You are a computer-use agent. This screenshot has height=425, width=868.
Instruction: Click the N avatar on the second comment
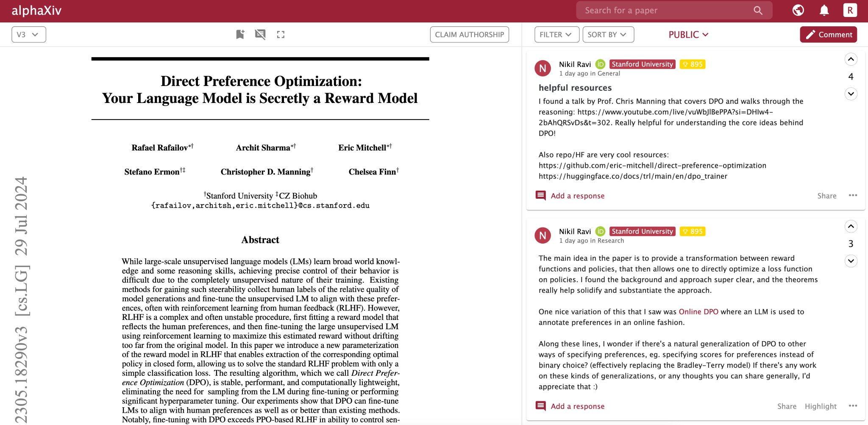(x=542, y=236)
